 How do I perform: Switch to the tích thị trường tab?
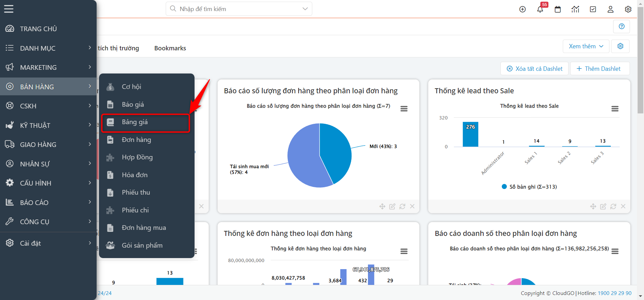(x=118, y=48)
